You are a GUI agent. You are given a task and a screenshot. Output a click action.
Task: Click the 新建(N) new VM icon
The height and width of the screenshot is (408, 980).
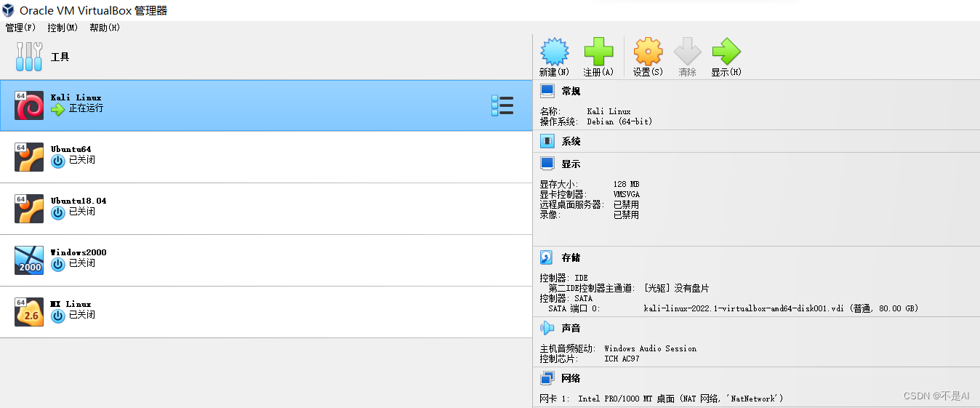click(x=555, y=52)
